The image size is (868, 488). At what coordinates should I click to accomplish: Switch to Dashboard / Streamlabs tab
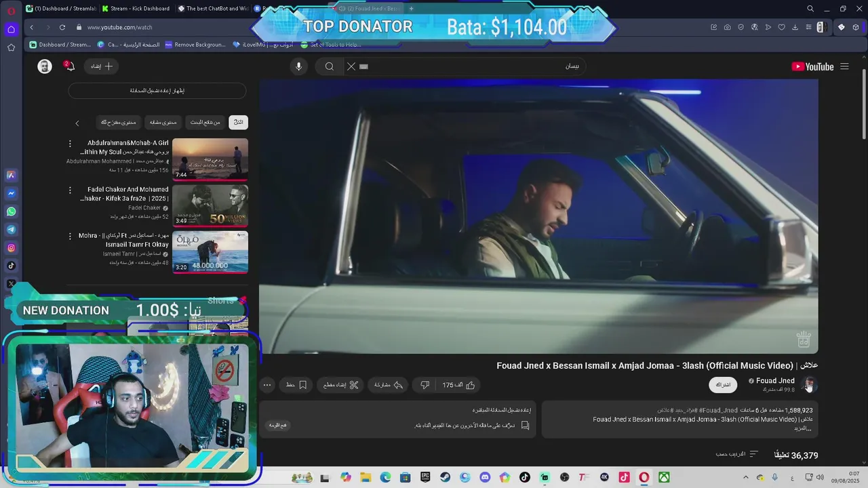(61, 9)
